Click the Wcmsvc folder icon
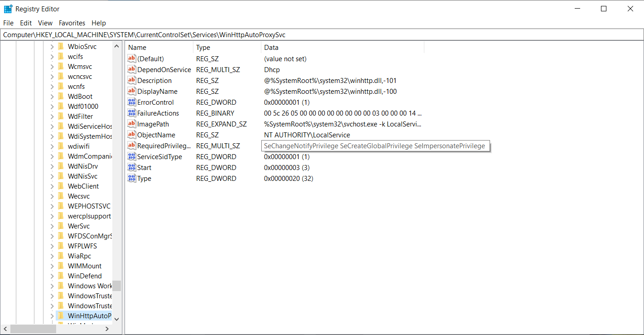Viewport: 644px width, 335px height. pyautogui.click(x=61, y=66)
